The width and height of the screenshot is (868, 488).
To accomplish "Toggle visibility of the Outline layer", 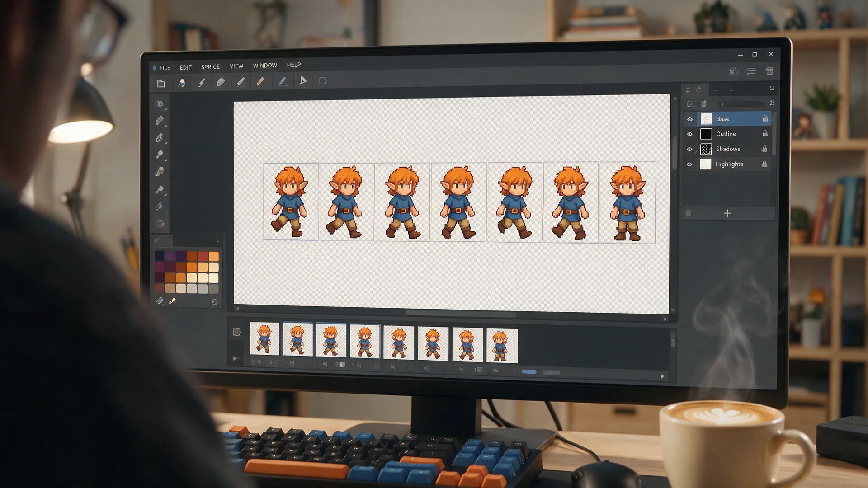I will [690, 134].
